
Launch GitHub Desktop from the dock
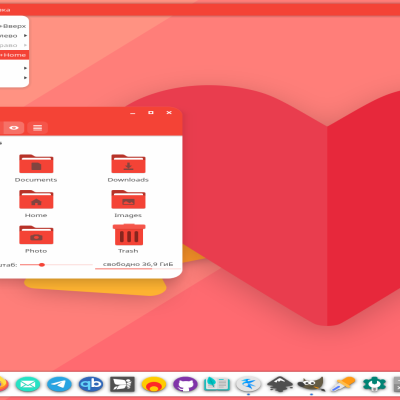pyautogui.click(x=185, y=385)
